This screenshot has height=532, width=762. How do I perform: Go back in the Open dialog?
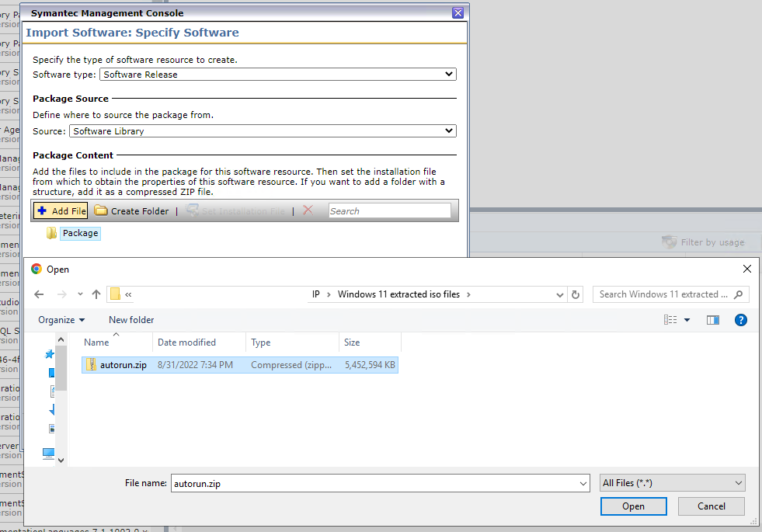pyautogui.click(x=40, y=294)
